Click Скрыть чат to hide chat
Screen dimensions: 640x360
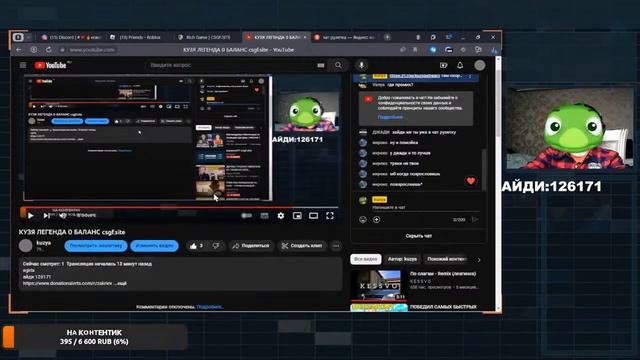click(x=419, y=236)
